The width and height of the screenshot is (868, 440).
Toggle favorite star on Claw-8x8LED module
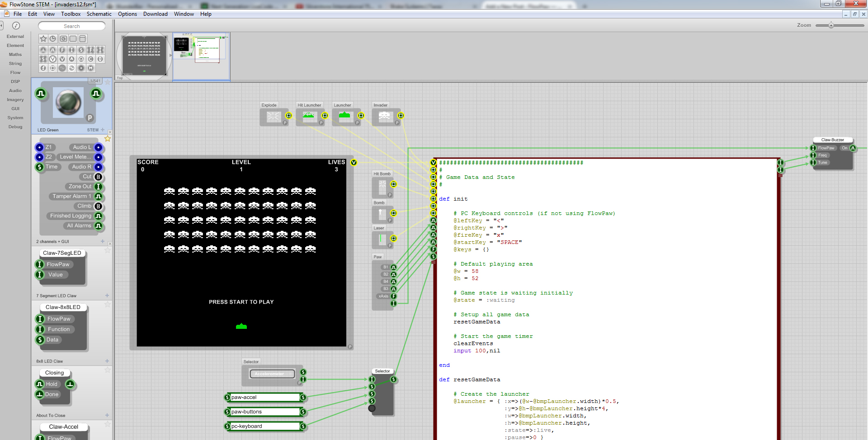coord(108,304)
